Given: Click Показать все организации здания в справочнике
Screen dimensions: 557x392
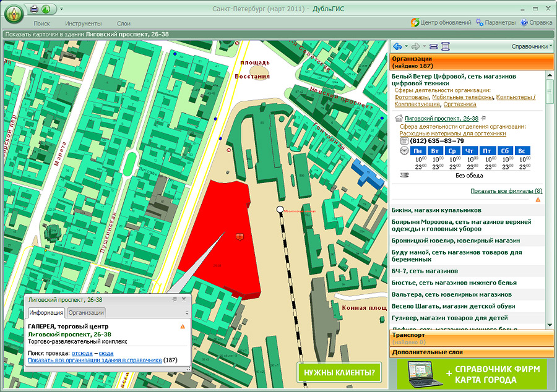Looking at the screenshot, I should point(95,360).
